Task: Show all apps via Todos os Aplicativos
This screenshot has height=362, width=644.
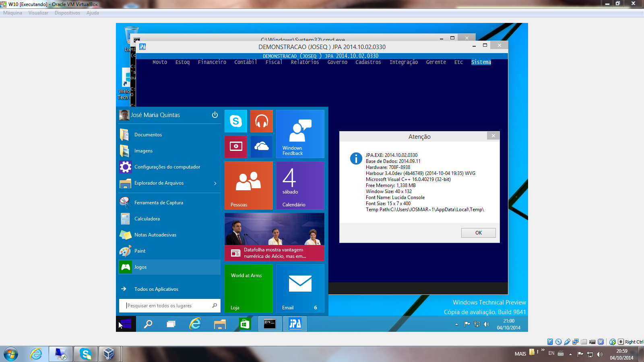Action: pos(156,289)
